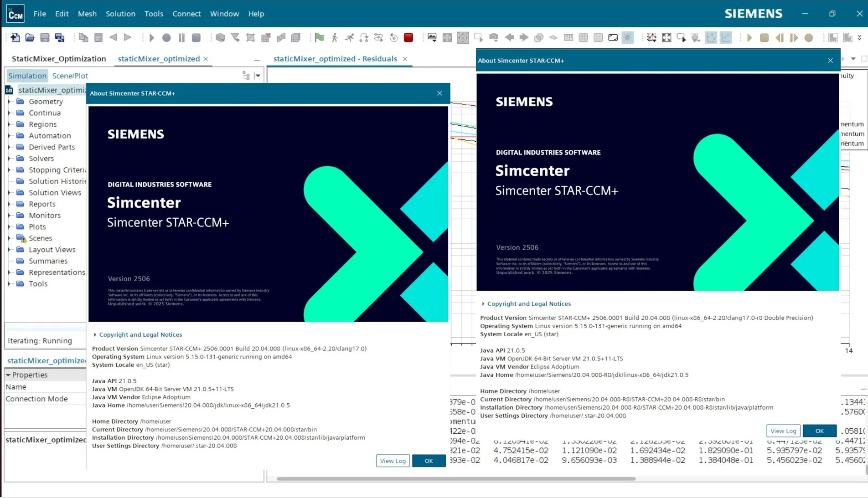
Task: Close the right About Simcenter STAR-CCM+ dialog
Action: (830, 60)
